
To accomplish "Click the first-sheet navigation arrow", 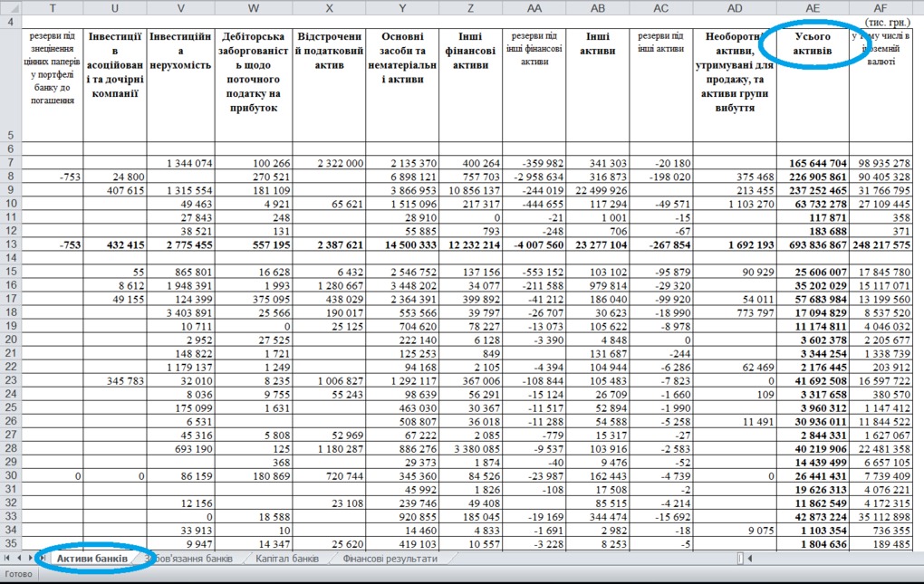I will [x=7, y=559].
